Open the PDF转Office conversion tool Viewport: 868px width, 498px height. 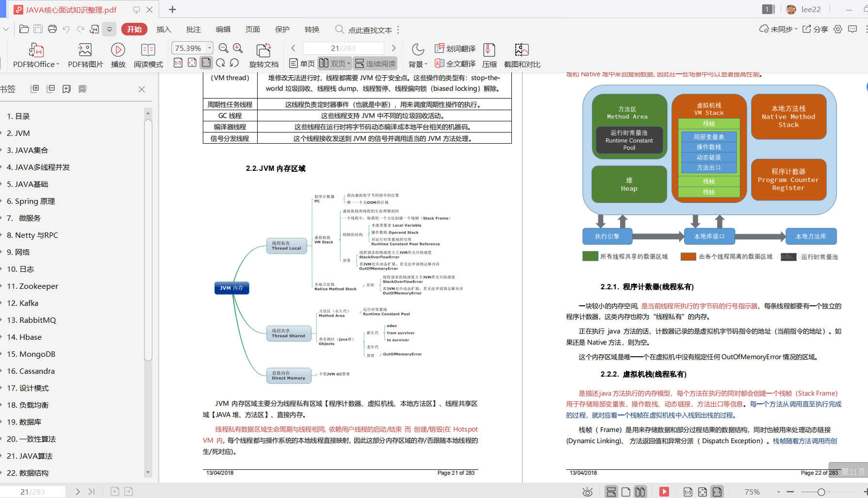click(x=34, y=55)
